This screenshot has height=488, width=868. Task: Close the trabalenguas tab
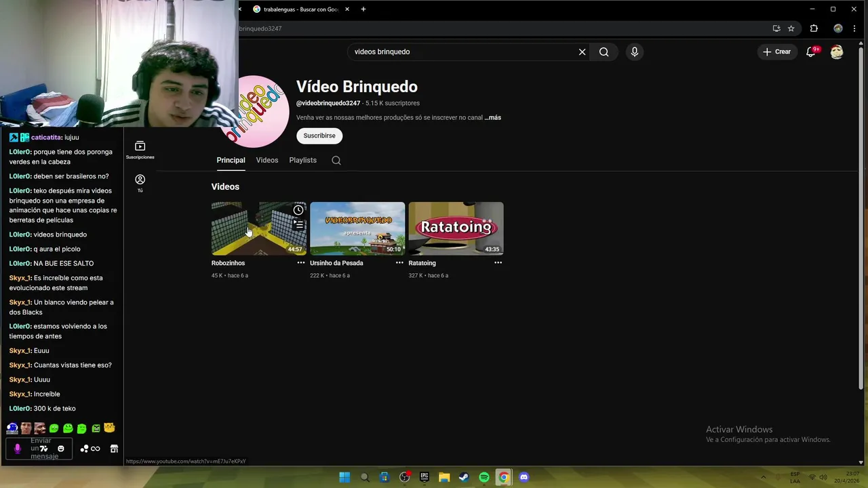348,9
